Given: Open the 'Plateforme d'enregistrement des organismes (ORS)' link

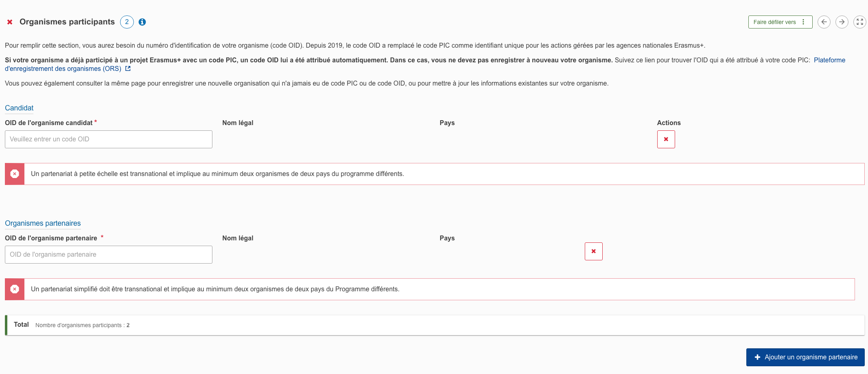Looking at the screenshot, I should [x=63, y=69].
